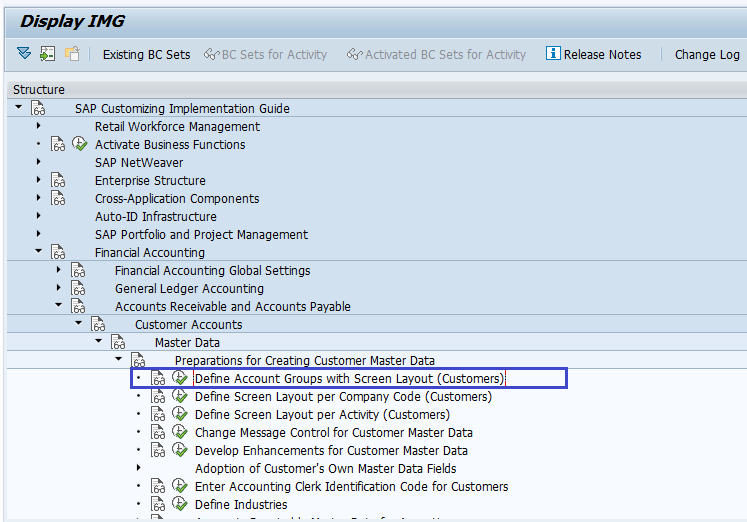Select Define Account Groups with Screen Layout (Customers) text
The height and width of the screenshot is (522, 747).
[349, 379]
